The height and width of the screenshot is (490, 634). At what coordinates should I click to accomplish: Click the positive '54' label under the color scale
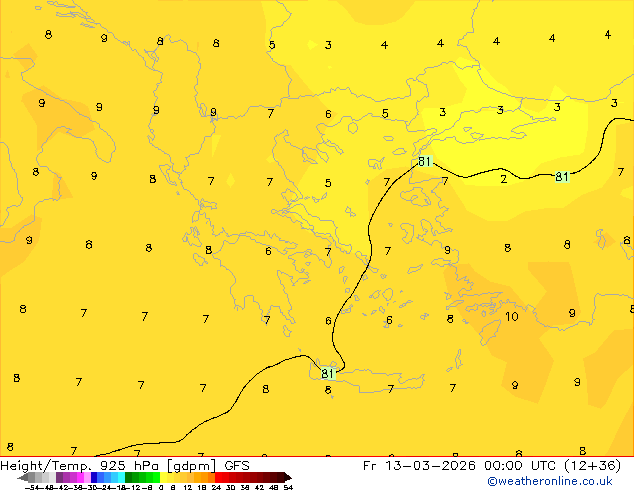pyautogui.click(x=288, y=488)
